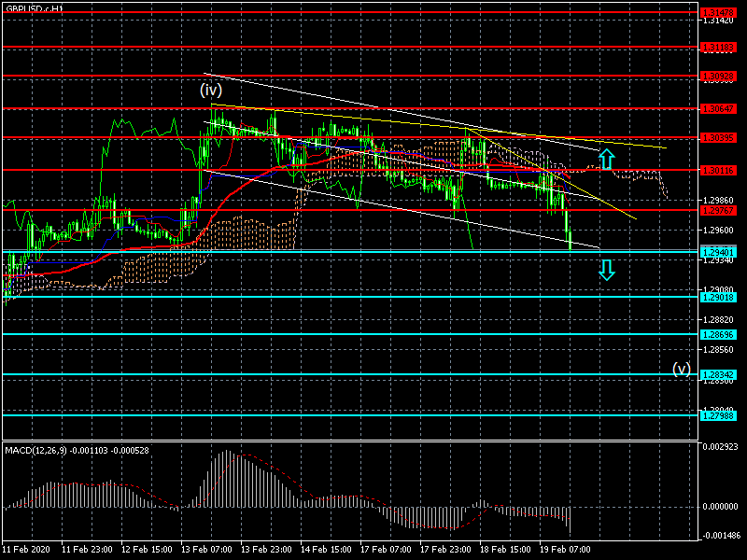
Task: Select the red 1.30647 resistance line label
Action: click(x=718, y=109)
